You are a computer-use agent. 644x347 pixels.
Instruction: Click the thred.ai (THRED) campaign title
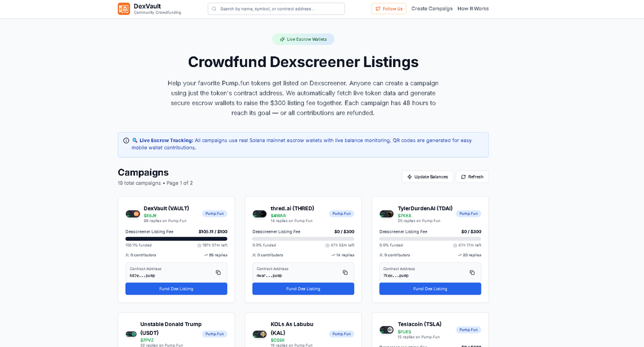[292, 208]
